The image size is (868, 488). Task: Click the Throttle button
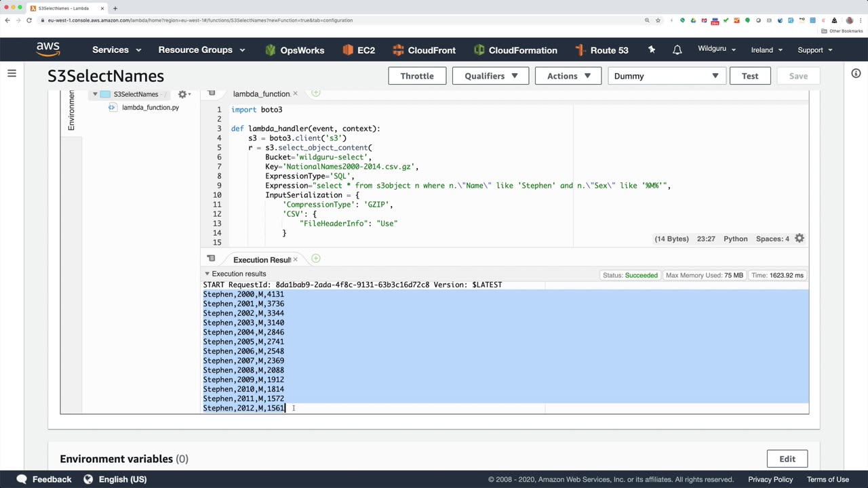coord(417,76)
